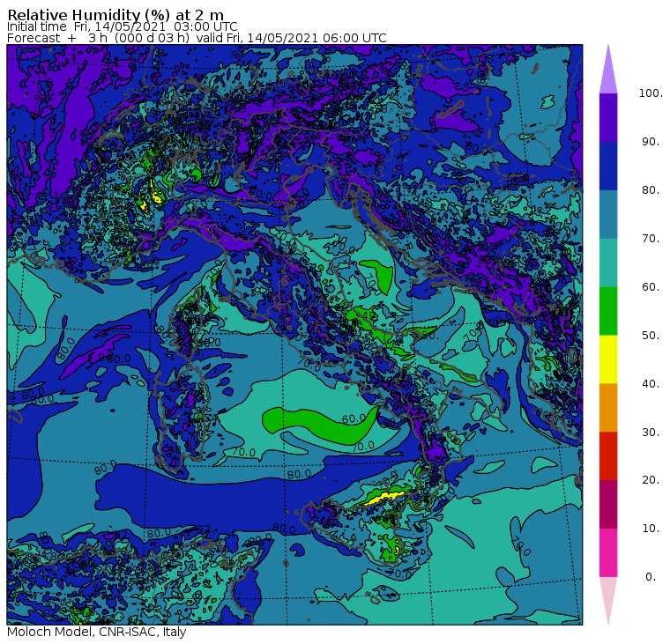Click the '80.' colorbar label
The image size is (670, 644).
coord(651,190)
